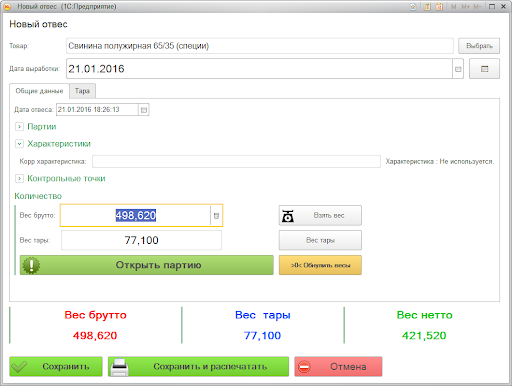
Task: Click the Отмена button
Action: 338,367
